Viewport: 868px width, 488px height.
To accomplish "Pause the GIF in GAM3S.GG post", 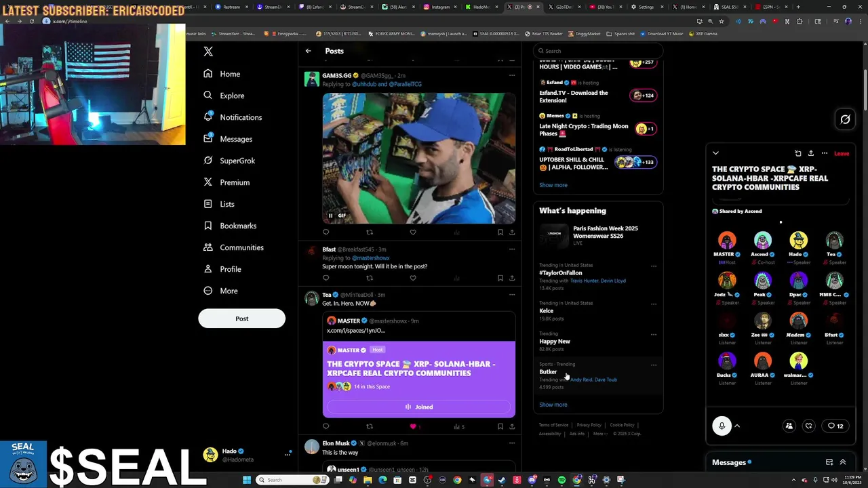I will tap(331, 216).
